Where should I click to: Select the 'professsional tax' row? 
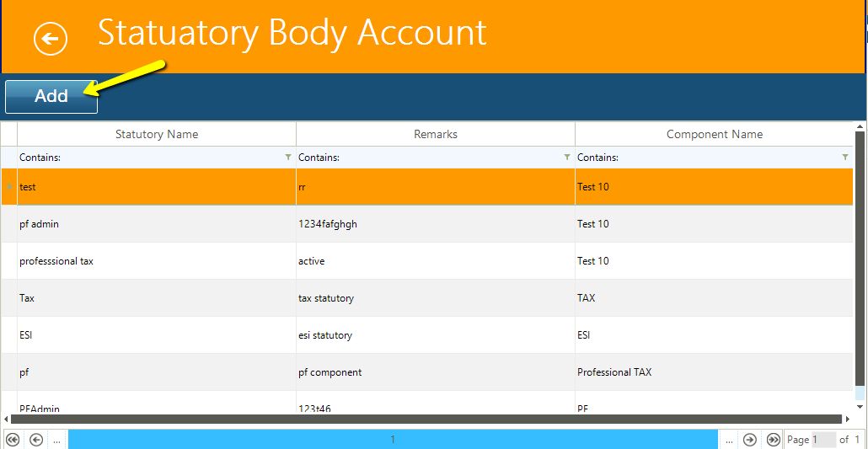tap(426, 261)
